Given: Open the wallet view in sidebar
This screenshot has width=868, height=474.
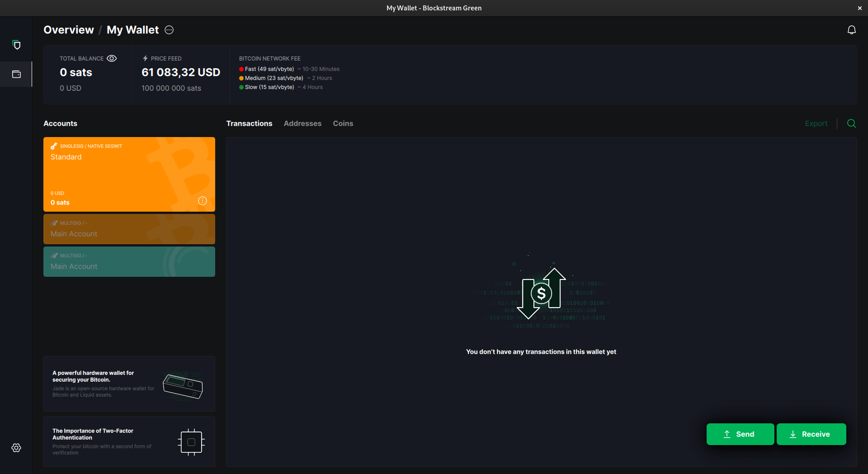Looking at the screenshot, I should click(16, 74).
